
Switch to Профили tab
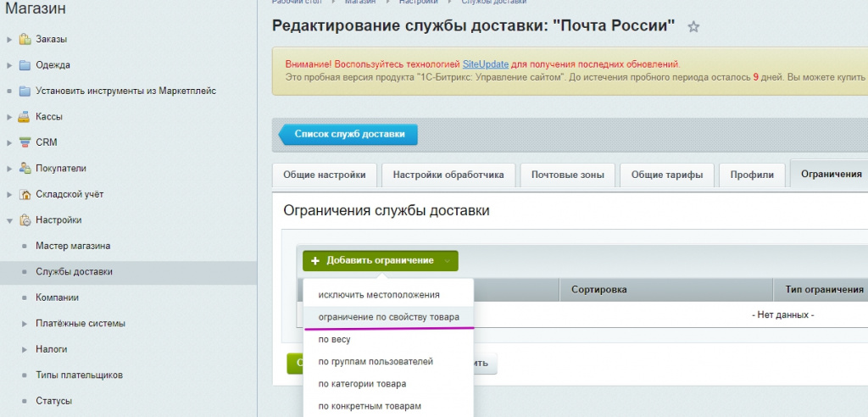752,175
